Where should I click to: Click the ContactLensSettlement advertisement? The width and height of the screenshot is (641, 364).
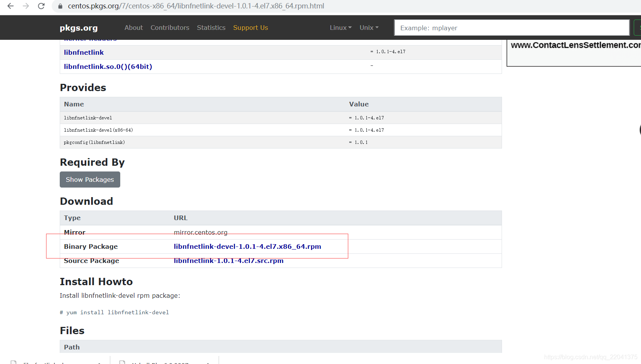click(x=574, y=53)
